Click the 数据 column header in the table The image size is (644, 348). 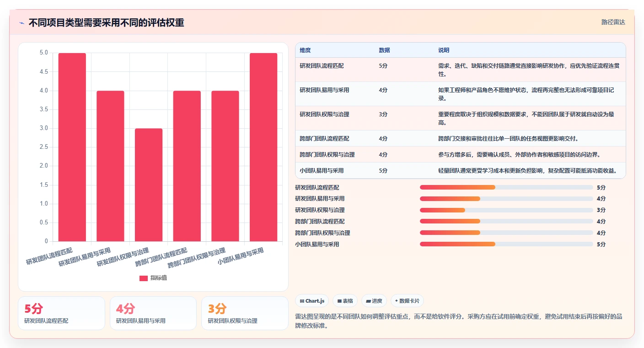[x=384, y=50]
